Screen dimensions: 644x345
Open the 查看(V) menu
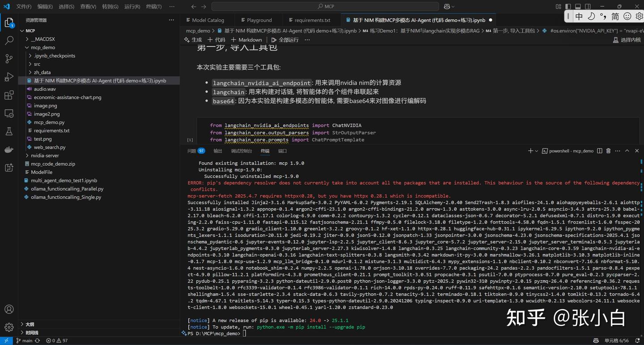tap(88, 7)
